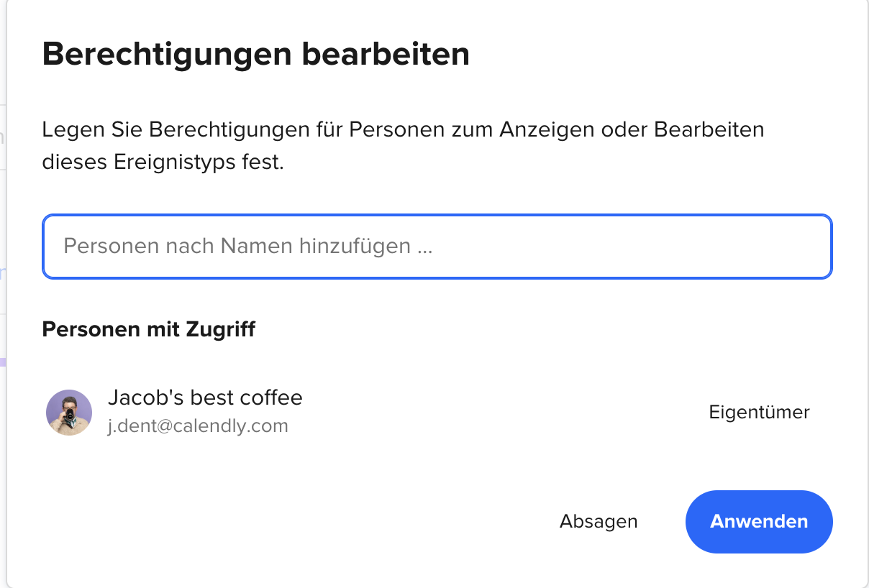Select the Eigentümer role label
The image size is (869, 588).
coord(759,413)
